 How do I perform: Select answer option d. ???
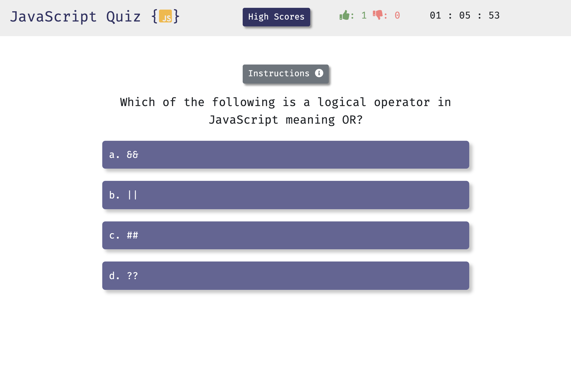[285, 275]
